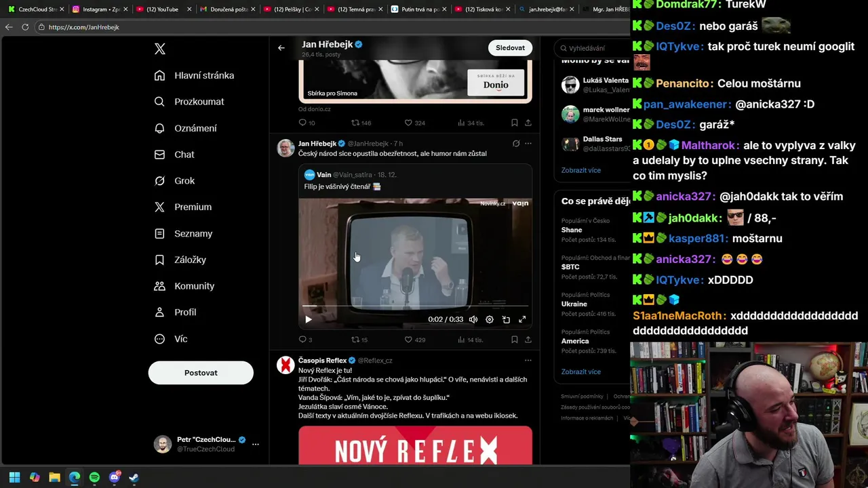Screen dimensions: 868x488
Task: Open more options on Jan Hřebejk's post
Action: pyautogui.click(x=528, y=144)
